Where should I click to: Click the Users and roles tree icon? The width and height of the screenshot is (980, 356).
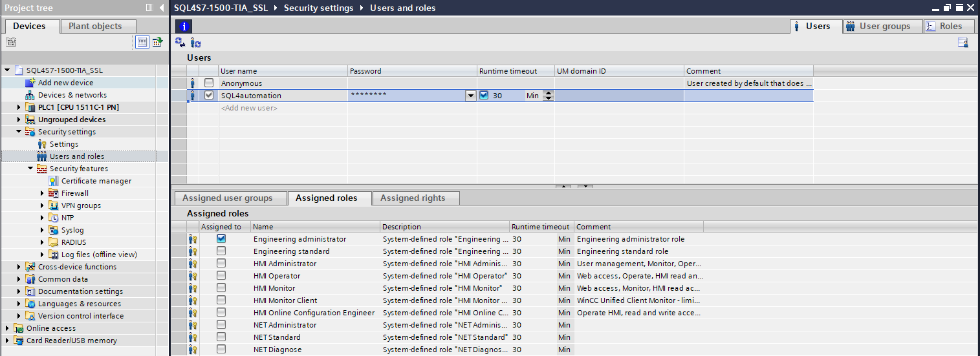[x=42, y=156]
